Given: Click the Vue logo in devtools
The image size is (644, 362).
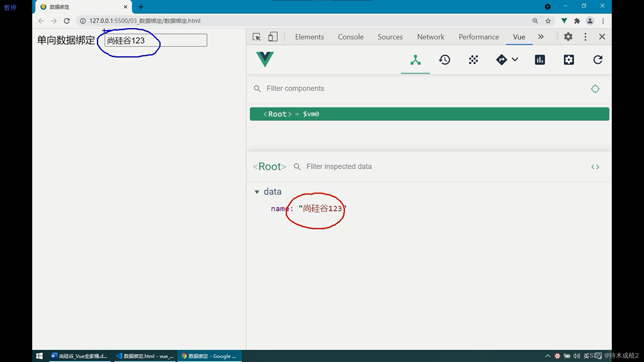Looking at the screenshot, I should point(265,59).
